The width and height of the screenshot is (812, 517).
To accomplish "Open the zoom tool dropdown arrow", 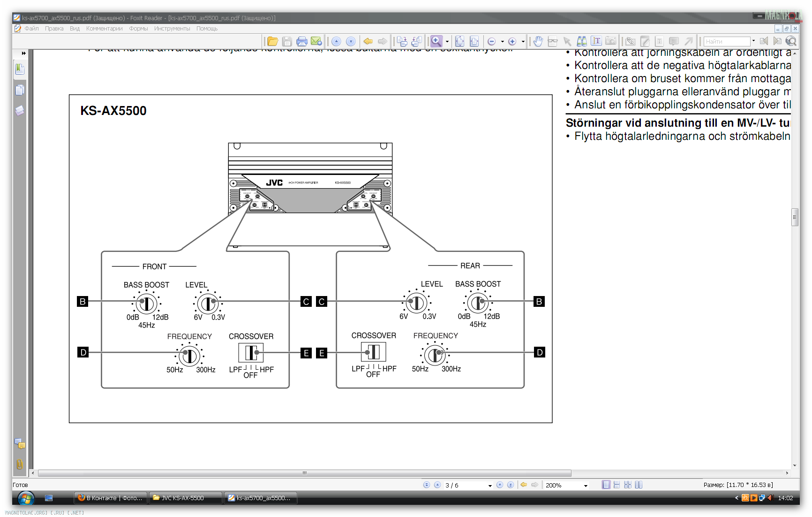I will coord(447,41).
